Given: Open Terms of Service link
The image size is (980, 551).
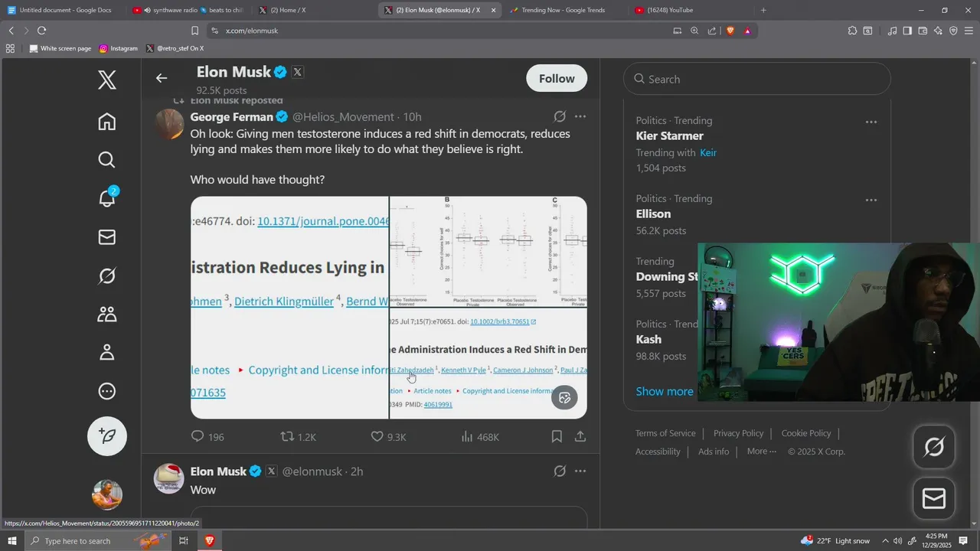Looking at the screenshot, I should [665, 433].
